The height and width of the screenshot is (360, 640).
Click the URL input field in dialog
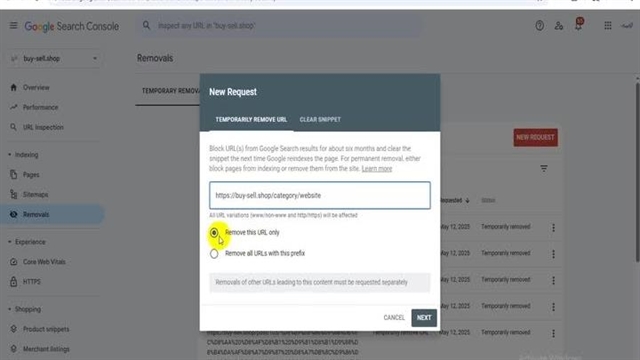coord(320,196)
